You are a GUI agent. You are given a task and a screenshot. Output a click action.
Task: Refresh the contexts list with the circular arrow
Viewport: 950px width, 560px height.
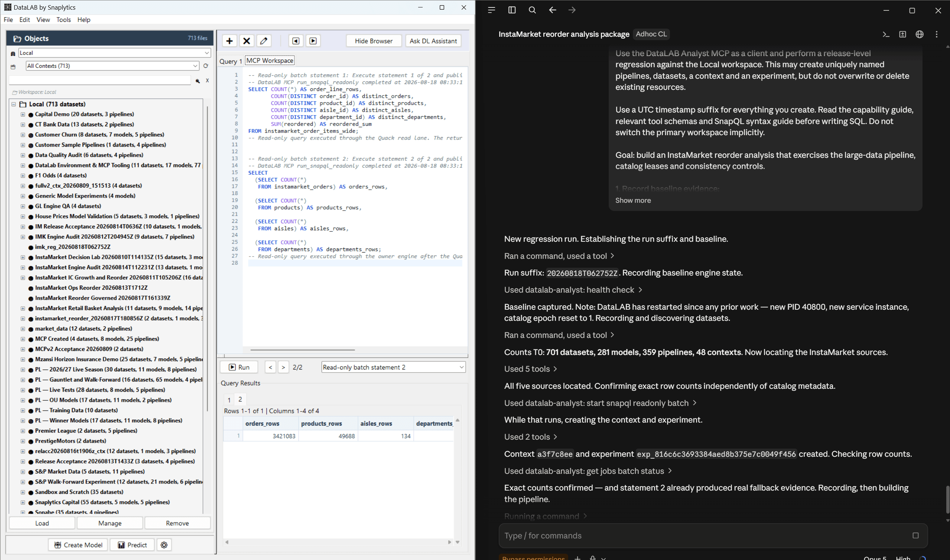206,66
